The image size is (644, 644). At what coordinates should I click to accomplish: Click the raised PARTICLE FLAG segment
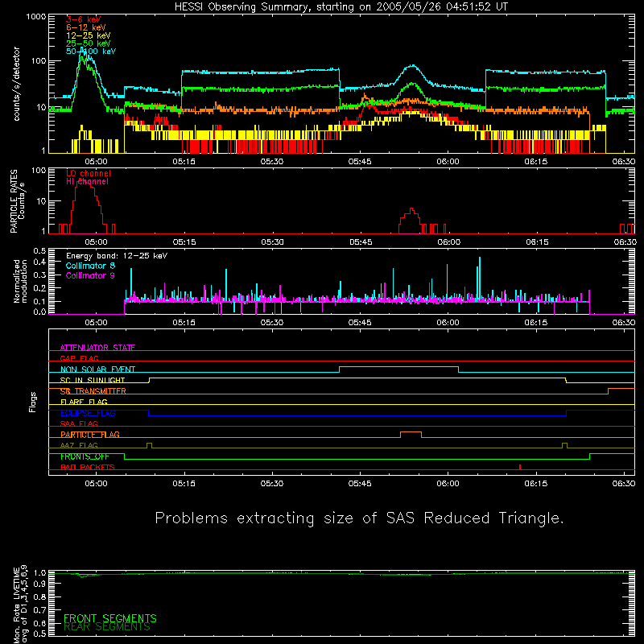[411, 432]
